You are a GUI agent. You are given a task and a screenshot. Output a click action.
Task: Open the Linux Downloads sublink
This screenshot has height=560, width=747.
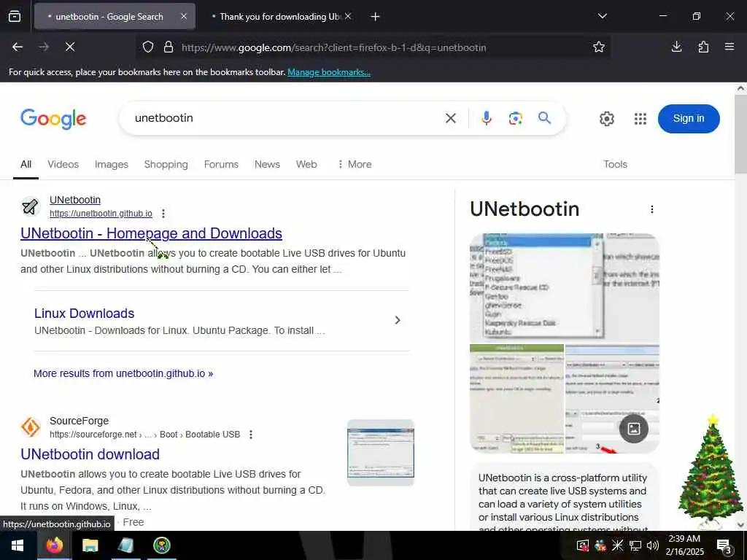[x=85, y=314]
